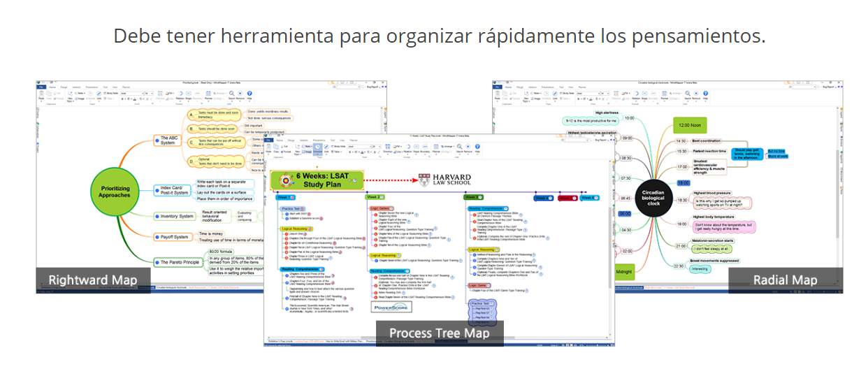Click the Search magnifier icon in Process Tree Map ribbon
The image size is (868, 390).
[x=459, y=147]
